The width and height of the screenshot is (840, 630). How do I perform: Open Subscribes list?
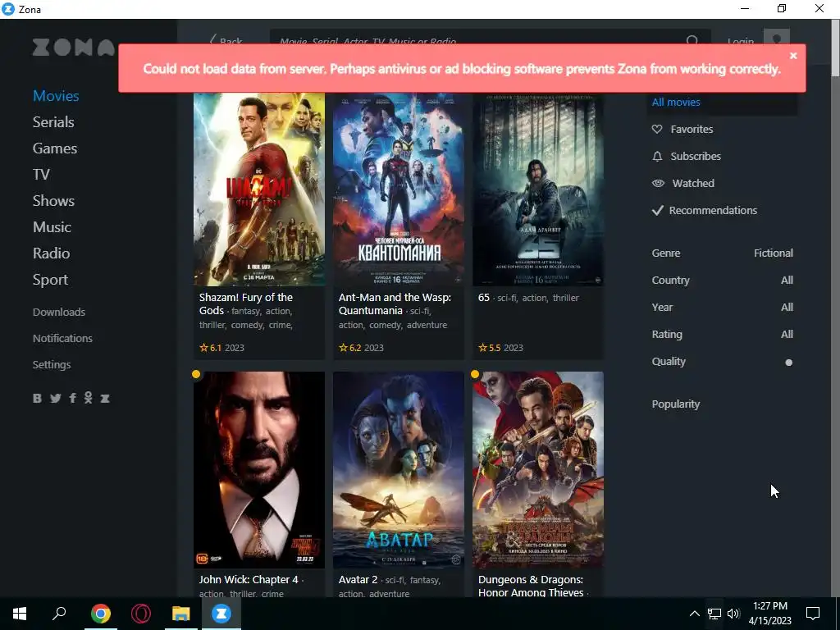[696, 157]
